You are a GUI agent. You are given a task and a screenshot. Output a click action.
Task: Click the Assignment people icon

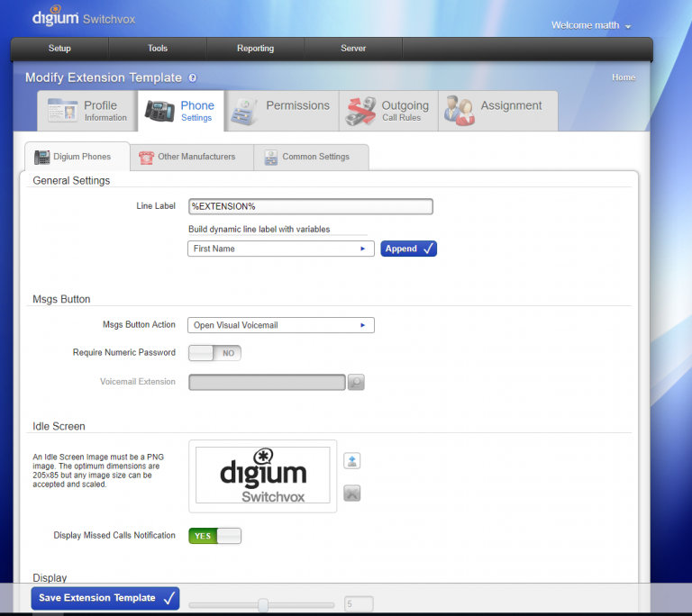tap(460, 111)
